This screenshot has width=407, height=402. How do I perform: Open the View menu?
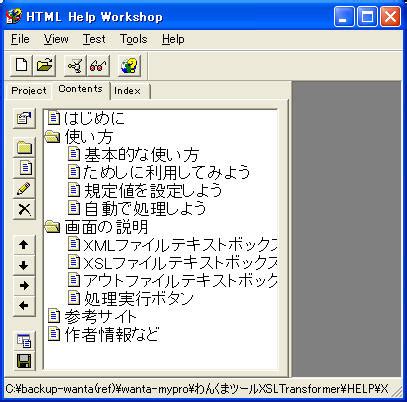coord(56,39)
